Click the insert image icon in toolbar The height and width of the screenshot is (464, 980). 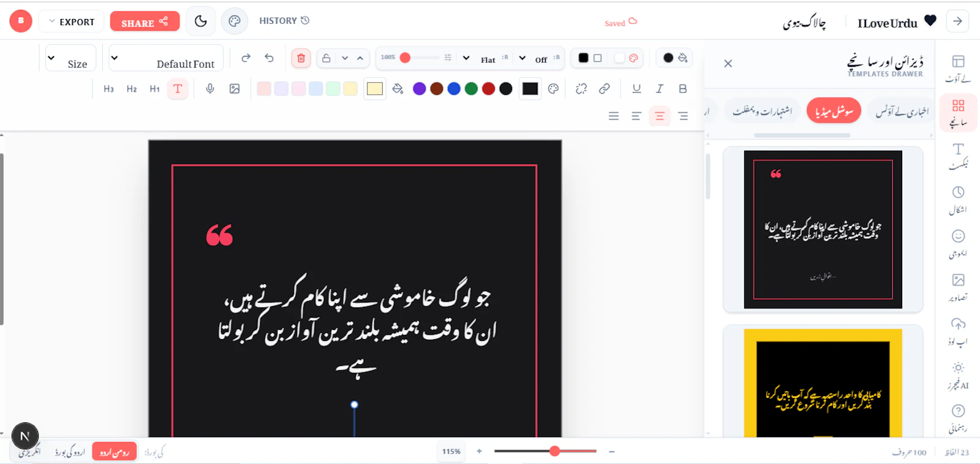(235, 89)
